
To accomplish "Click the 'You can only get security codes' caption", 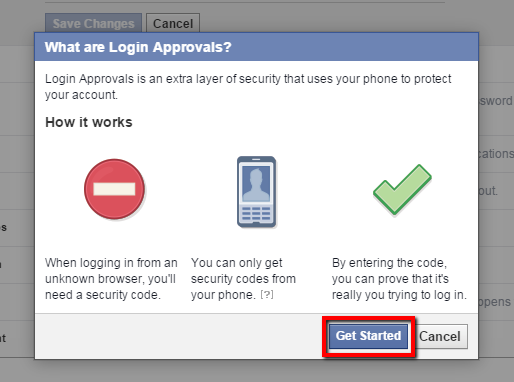I will pyautogui.click(x=243, y=279).
